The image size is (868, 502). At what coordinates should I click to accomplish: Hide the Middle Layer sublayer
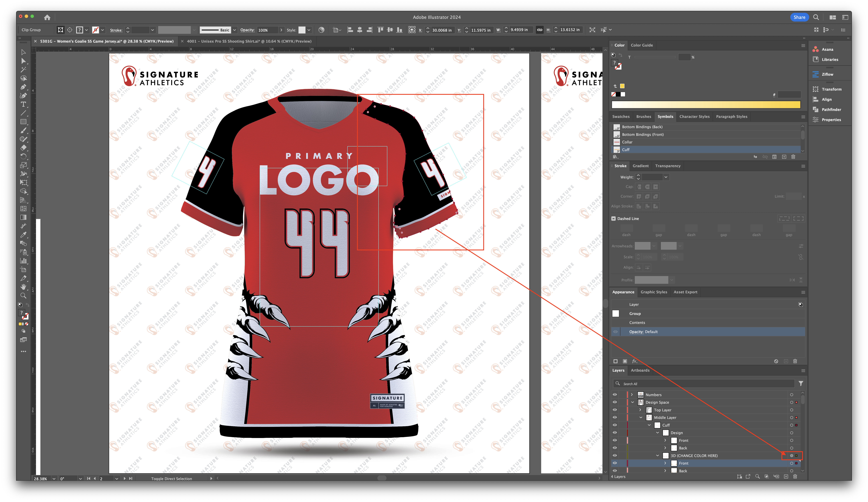615,417
